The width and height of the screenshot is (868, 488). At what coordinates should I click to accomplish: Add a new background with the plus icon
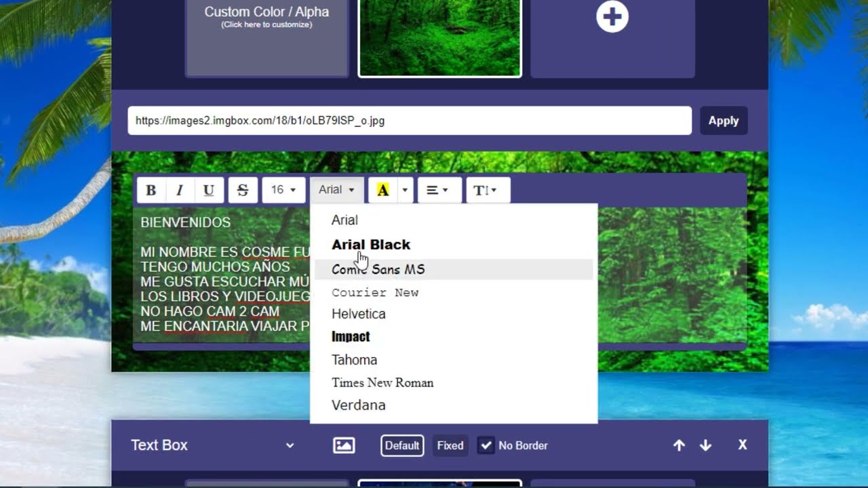click(x=612, y=17)
